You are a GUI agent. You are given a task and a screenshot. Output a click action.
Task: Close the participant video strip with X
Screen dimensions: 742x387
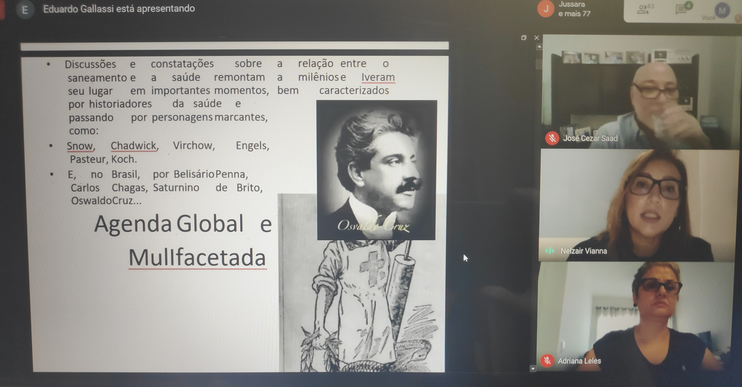[x=536, y=37]
